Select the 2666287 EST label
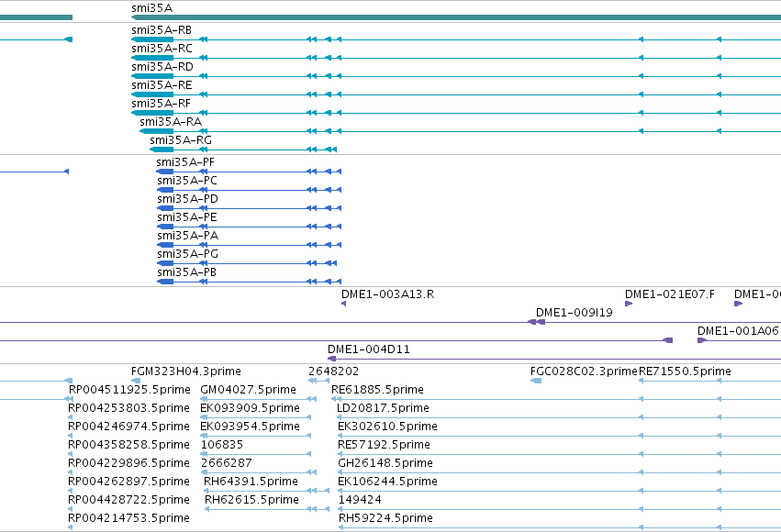 tap(226, 464)
